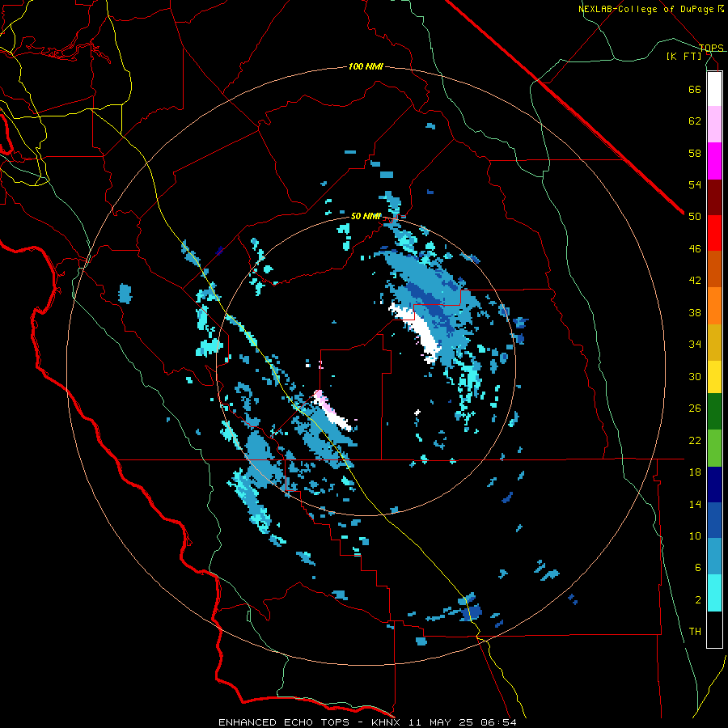
Task: Click the 62 legend value
Action: point(695,121)
